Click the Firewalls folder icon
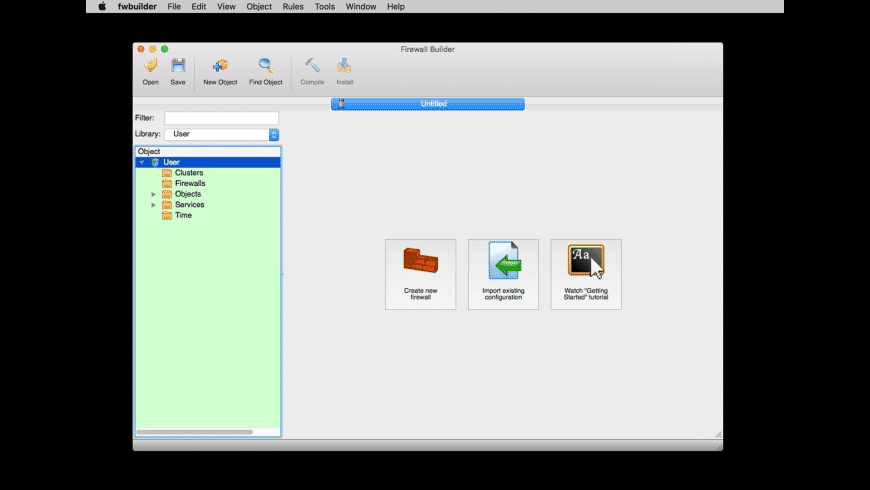The height and width of the screenshot is (490, 870). (166, 183)
